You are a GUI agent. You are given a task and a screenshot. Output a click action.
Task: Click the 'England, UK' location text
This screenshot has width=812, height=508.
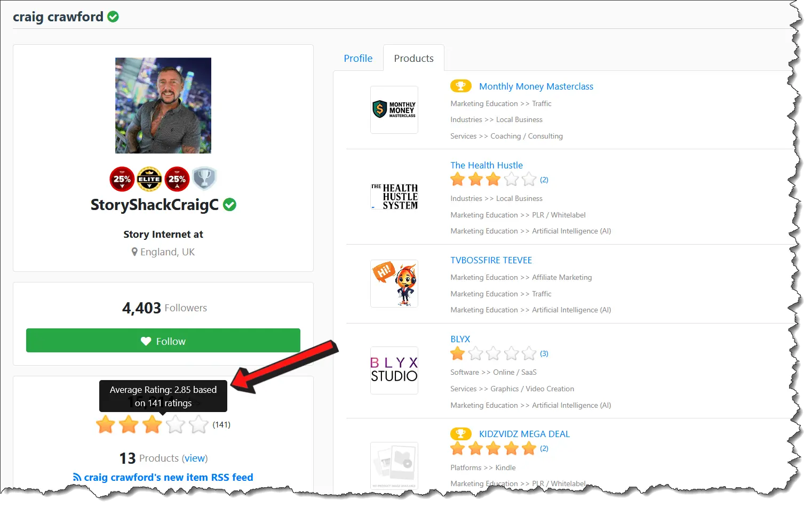pyautogui.click(x=168, y=252)
